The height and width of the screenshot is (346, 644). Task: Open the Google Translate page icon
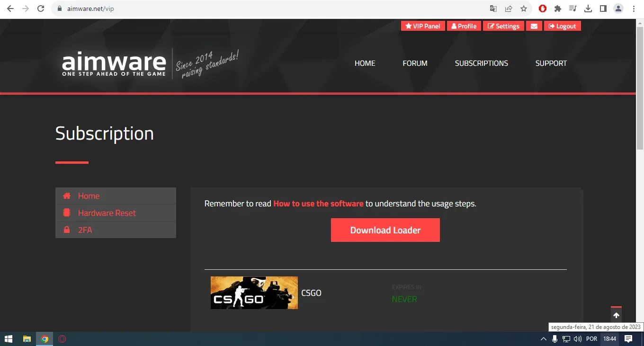[x=493, y=9]
